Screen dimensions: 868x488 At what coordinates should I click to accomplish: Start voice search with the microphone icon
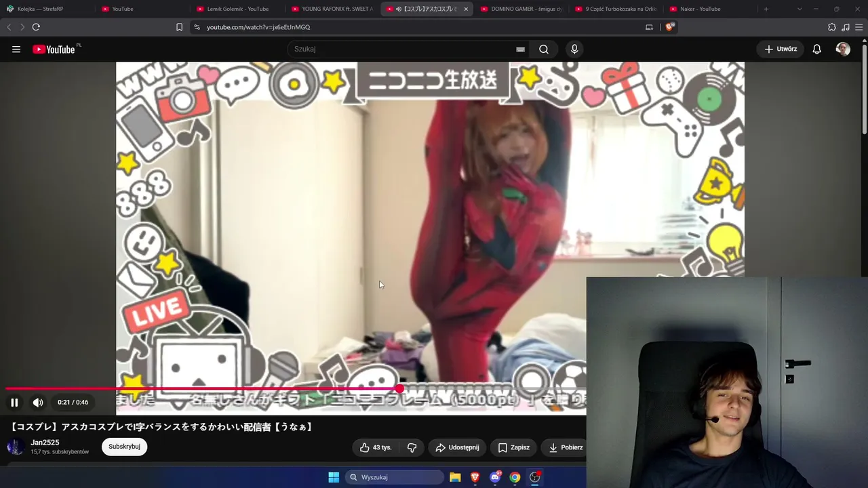[574, 49]
